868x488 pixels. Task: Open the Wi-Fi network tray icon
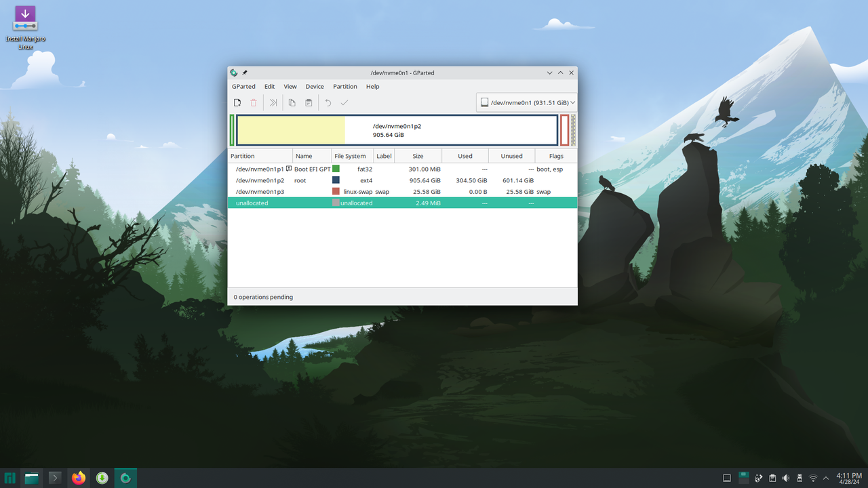(813, 478)
